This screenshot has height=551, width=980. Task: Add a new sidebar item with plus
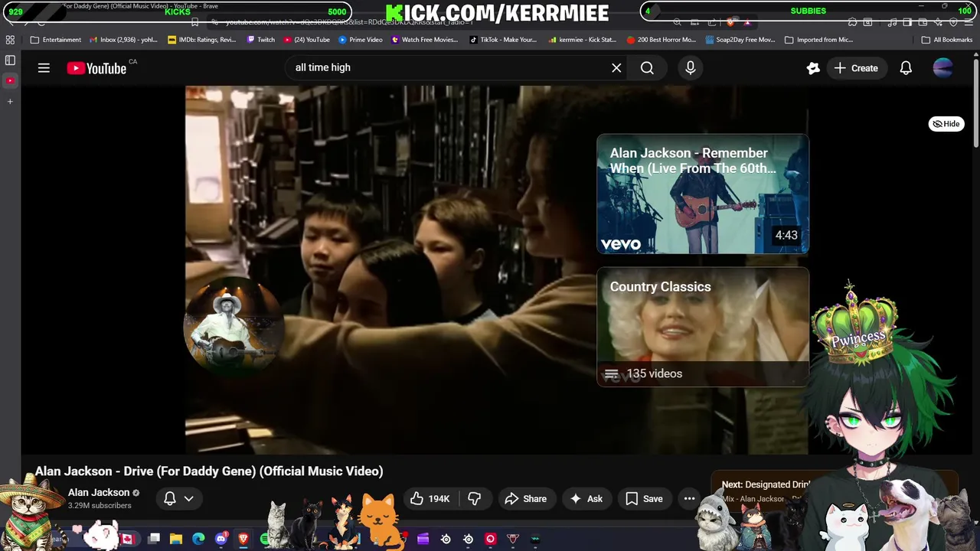[10, 101]
